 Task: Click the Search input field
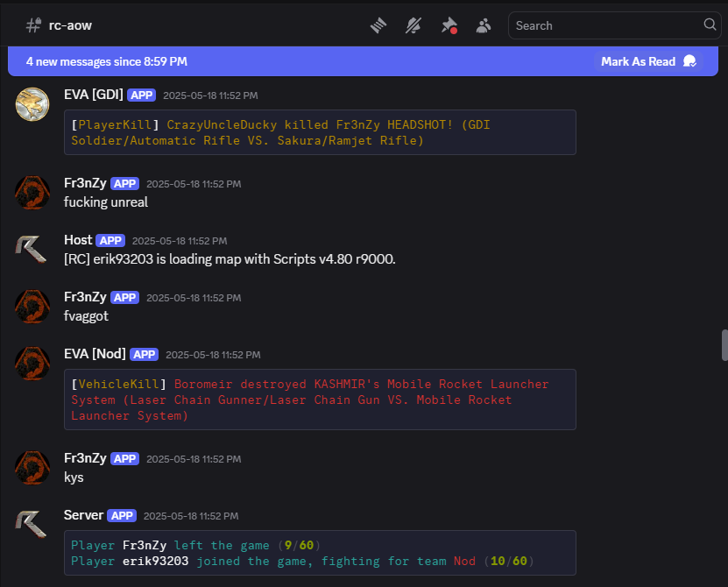(x=604, y=25)
